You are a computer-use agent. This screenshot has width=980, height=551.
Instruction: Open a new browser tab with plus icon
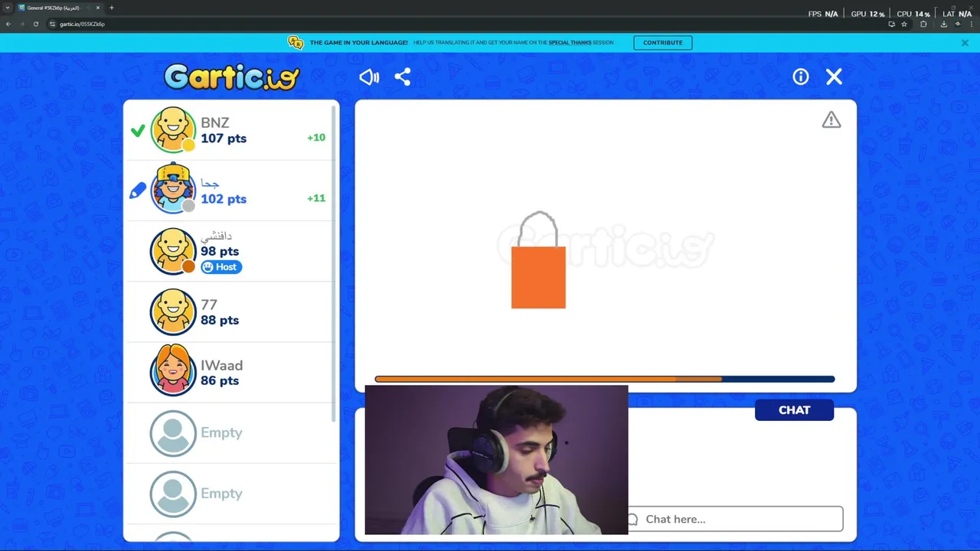tap(112, 8)
